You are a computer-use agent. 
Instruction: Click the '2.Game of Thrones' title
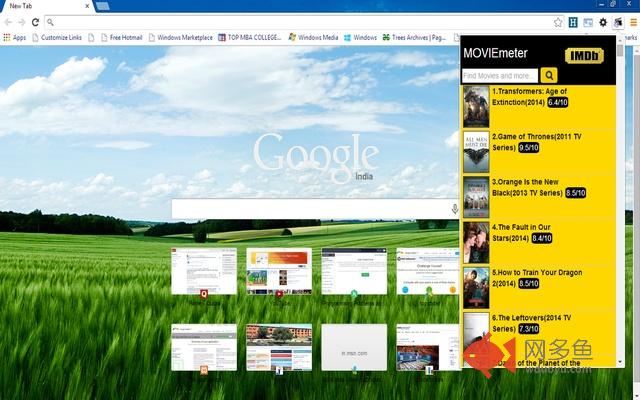[537, 142]
